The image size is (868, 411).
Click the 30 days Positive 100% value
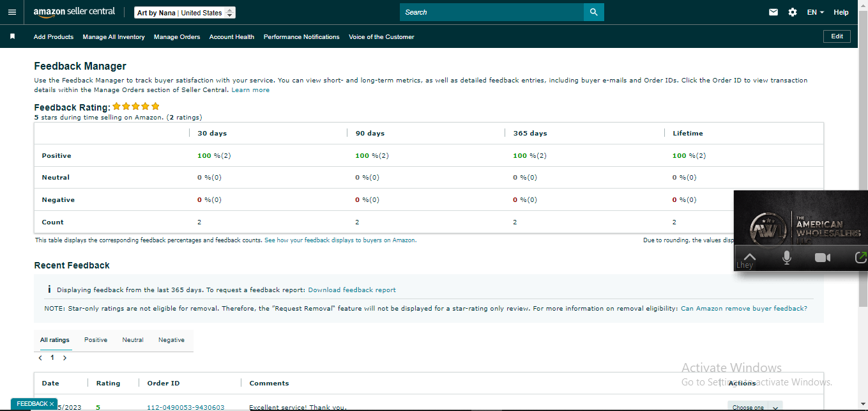click(214, 156)
